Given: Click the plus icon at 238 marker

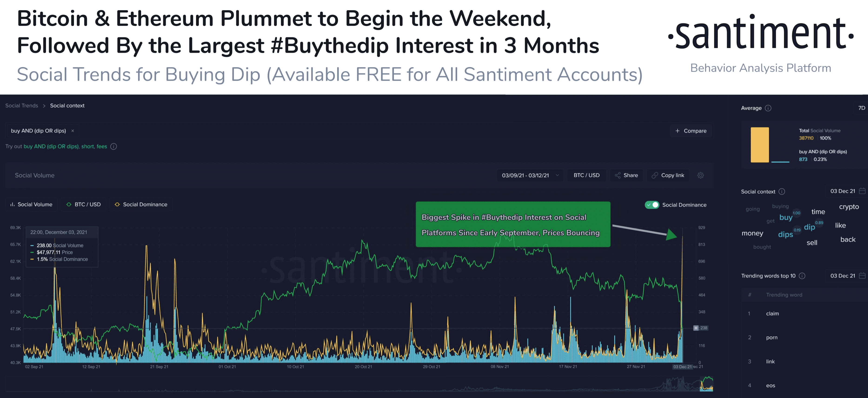Looking at the screenshot, I should [696, 328].
